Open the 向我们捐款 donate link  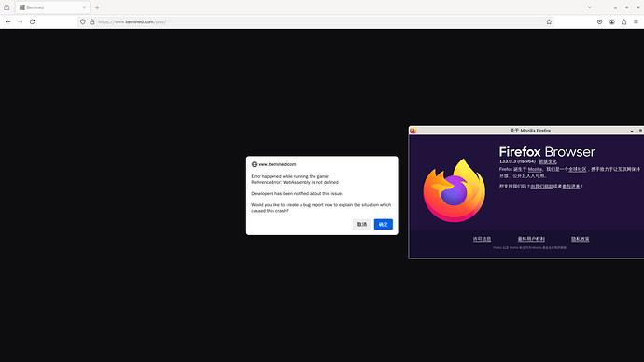[541, 187]
